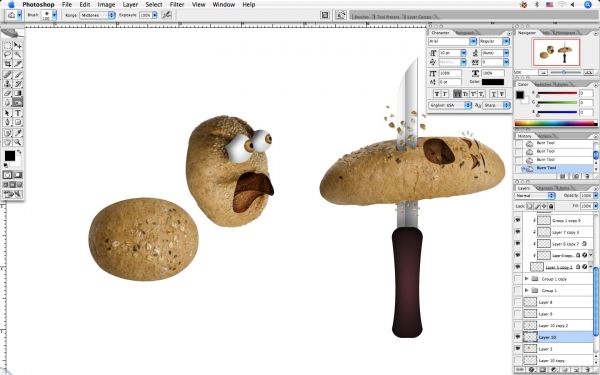Select the Lasso tool
The width and height of the screenshot is (600, 375).
pos(7,55)
